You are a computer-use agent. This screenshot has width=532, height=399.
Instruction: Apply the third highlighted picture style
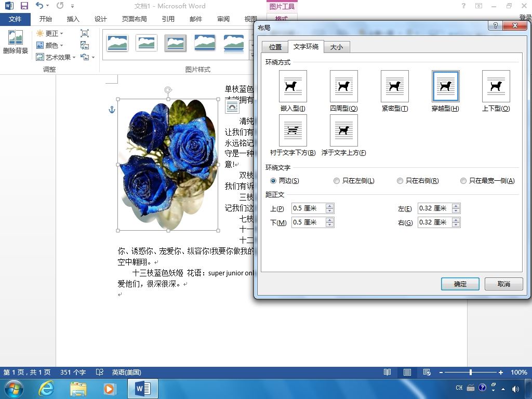tap(176, 43)
